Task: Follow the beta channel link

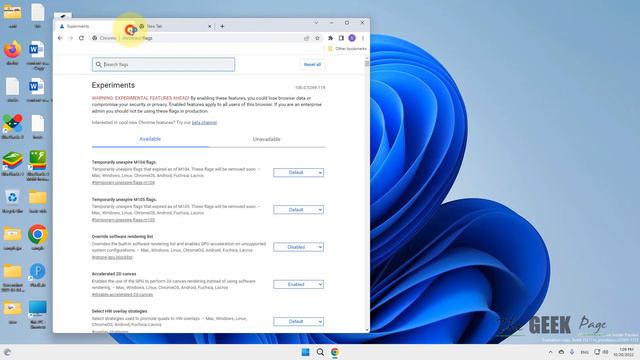Action: (204, 122)
